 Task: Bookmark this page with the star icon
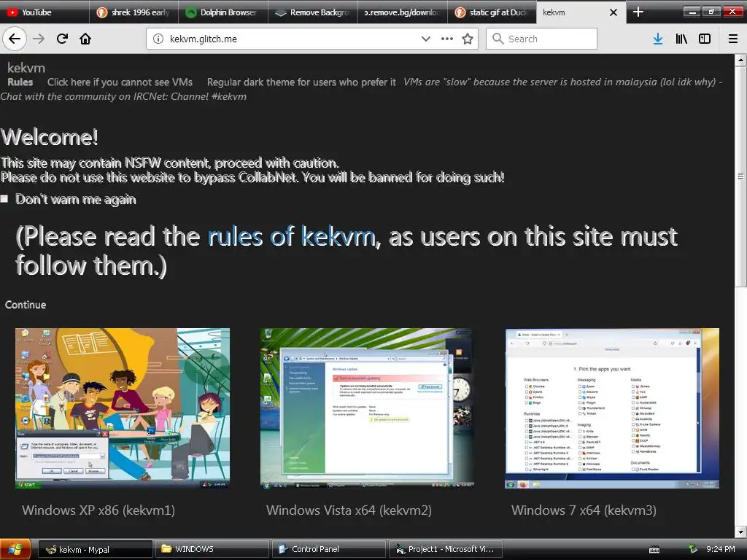468,39
